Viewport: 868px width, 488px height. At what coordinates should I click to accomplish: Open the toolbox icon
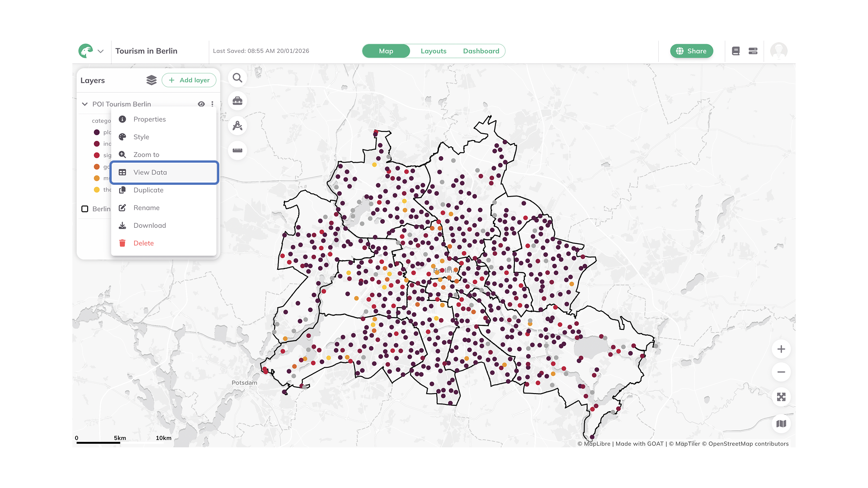pyautogui.click(x=237, y=101)
